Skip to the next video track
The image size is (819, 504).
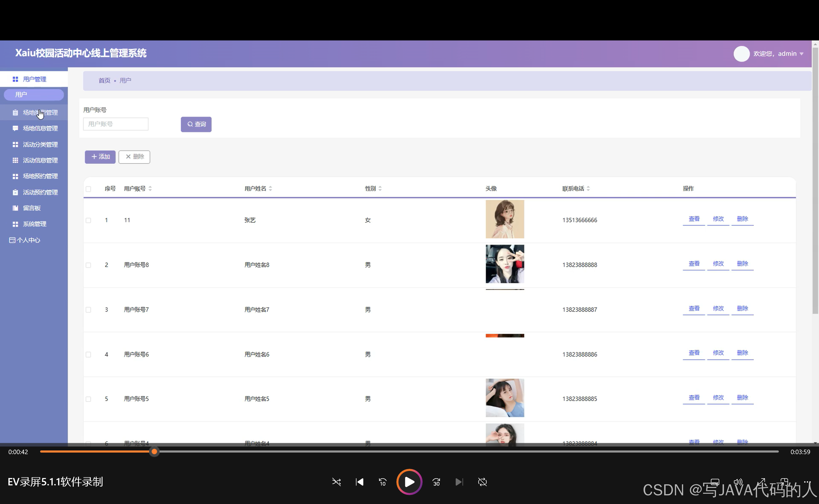[459, 482]
